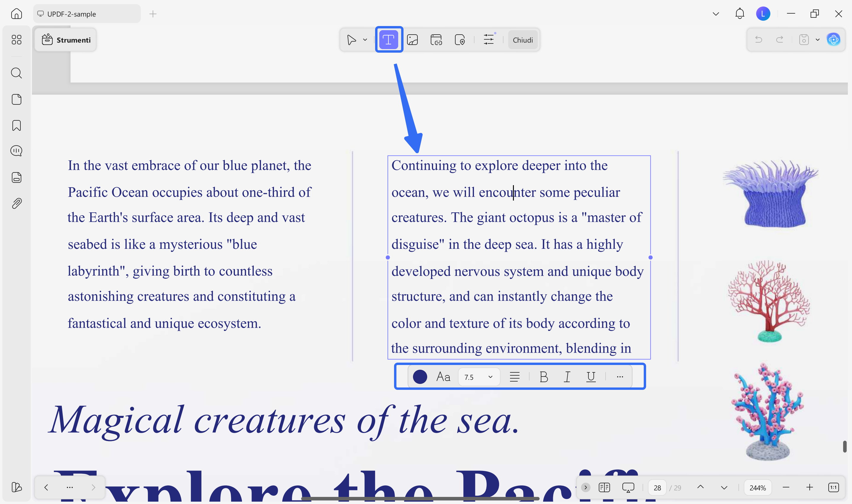This screenshot has width=852, height=504.
Task: Add a new tab with plus
Action: (x=153, y=14)
